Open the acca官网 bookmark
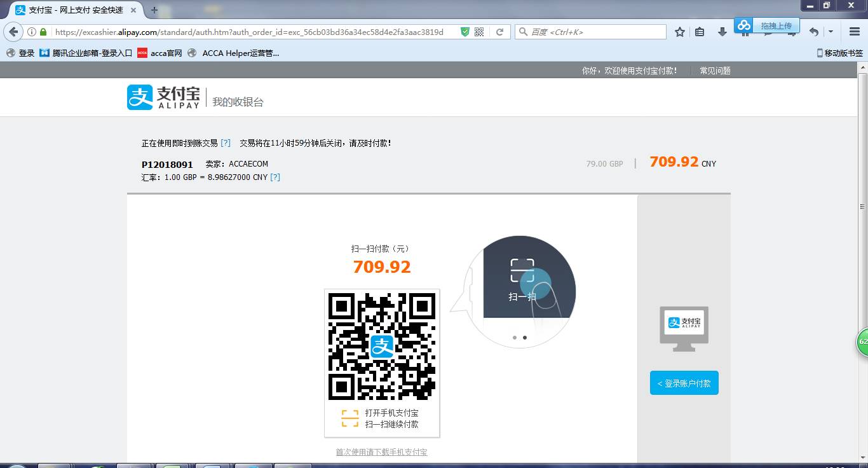Image resolution: width=868 pixels, height=468 pixels. point(160,53)
